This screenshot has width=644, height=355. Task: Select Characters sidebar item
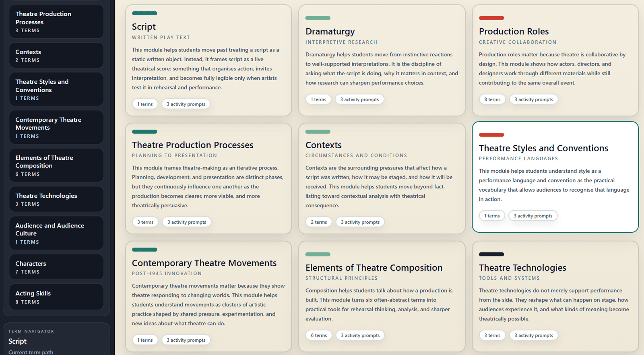pos(56,267)
